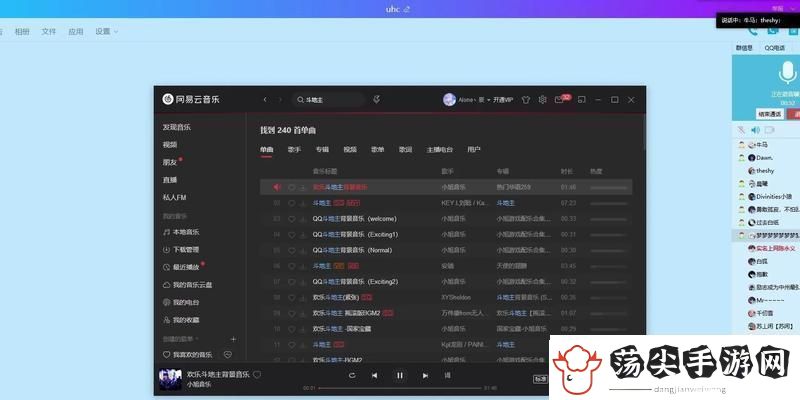Like the QQ斗地主背景音乐 (Exciting2) song
Screen dimensions: 800x400
coord(291,282)
